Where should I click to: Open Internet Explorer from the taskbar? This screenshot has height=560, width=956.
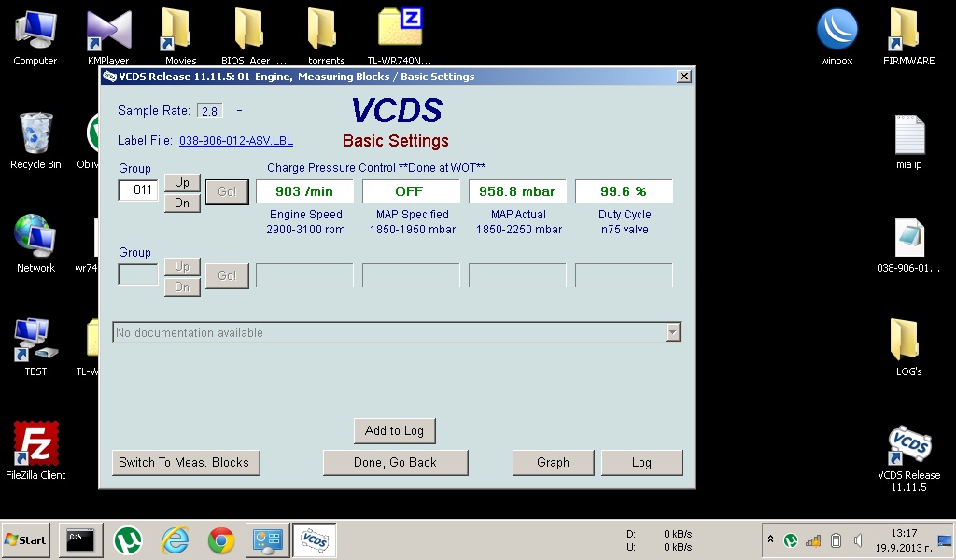pos(175,540)
